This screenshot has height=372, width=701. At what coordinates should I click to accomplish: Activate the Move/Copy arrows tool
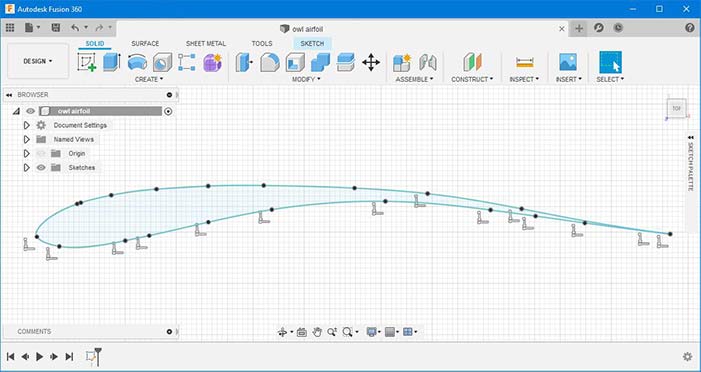pyautogui.click(x=371, y=62)
